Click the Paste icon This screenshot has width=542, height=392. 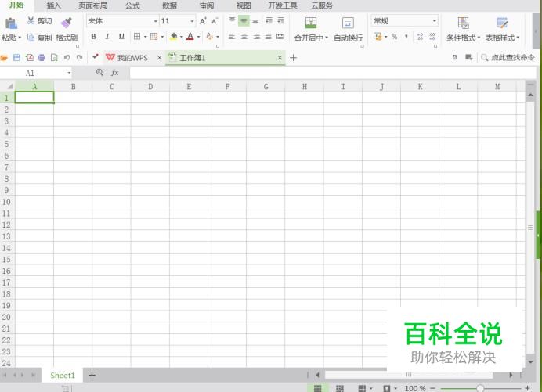coord(11,23)
